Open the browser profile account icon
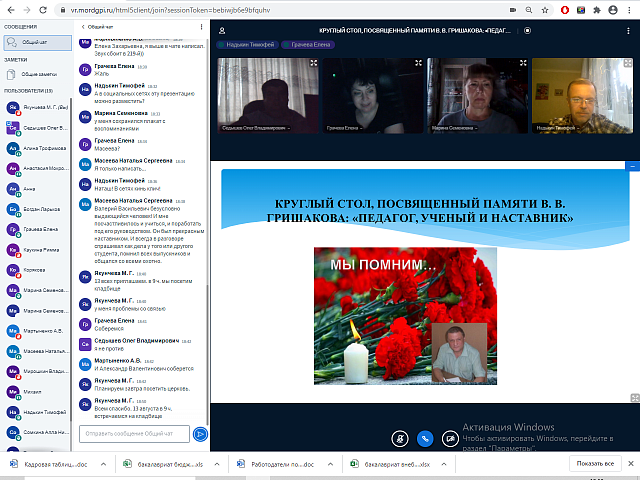 pyautogui.click(x=613, y=10)
